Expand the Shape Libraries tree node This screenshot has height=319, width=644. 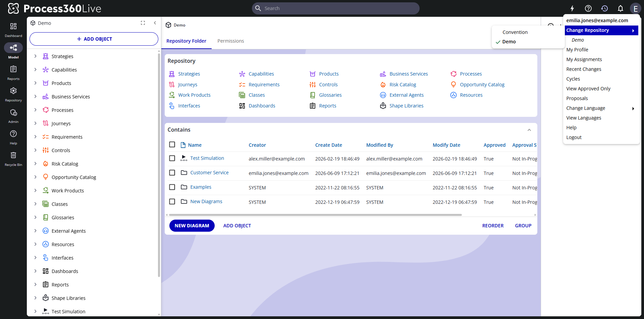[x=36, y=298]
